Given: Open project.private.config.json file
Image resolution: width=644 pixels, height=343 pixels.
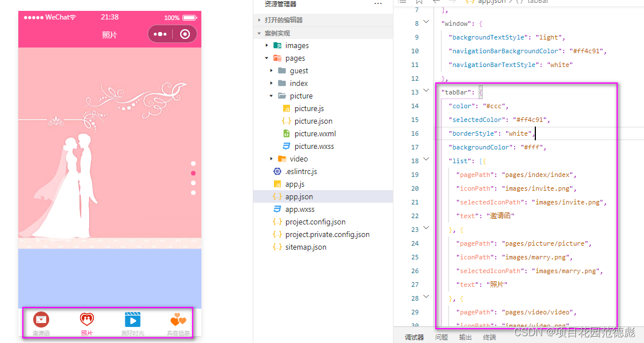Looking at the screenshot, I should (x=327, y=234).
